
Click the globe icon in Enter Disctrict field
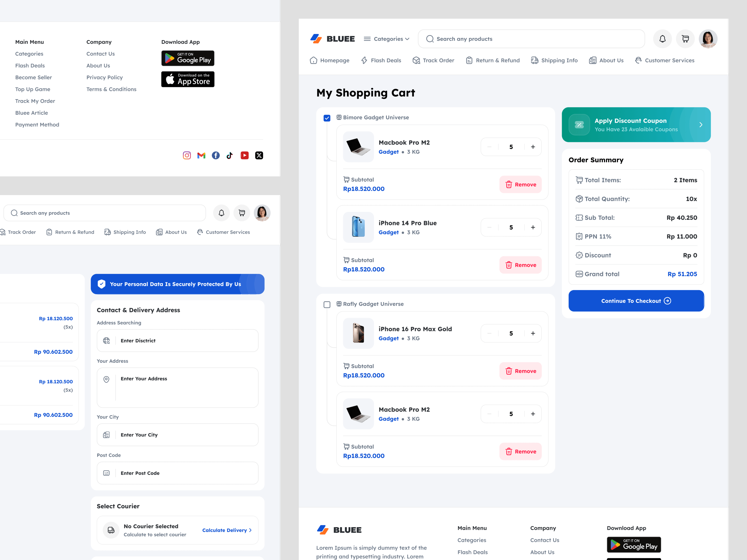coord(106,341)
